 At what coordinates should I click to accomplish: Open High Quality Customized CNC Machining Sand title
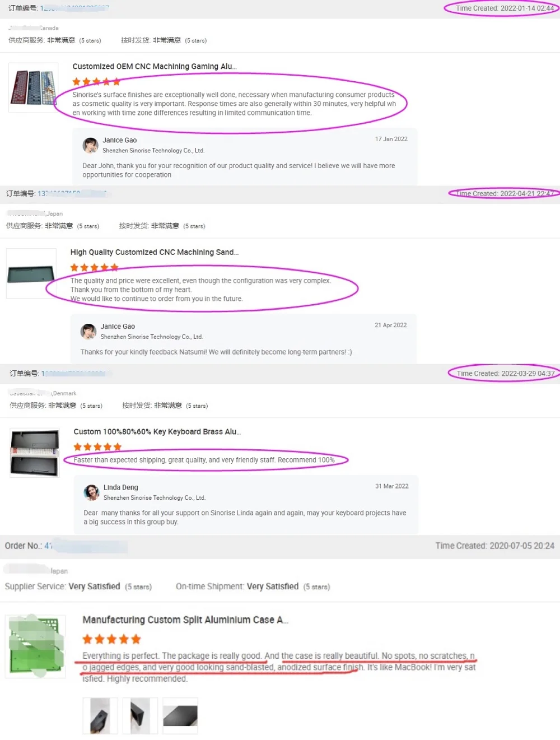pos(155,252)
